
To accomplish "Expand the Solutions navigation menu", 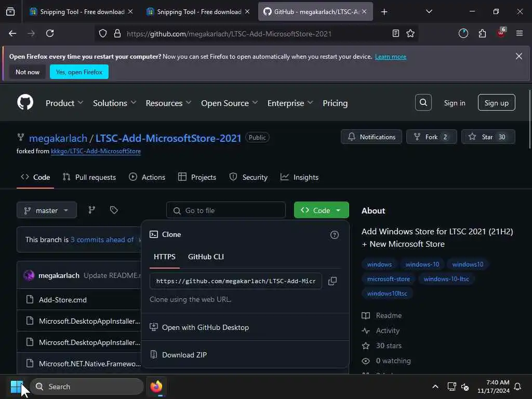I will point(115,103).
